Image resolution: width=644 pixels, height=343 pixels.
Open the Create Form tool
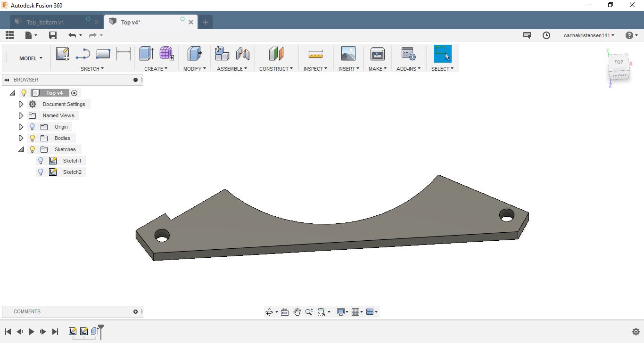tap(166, 54)
